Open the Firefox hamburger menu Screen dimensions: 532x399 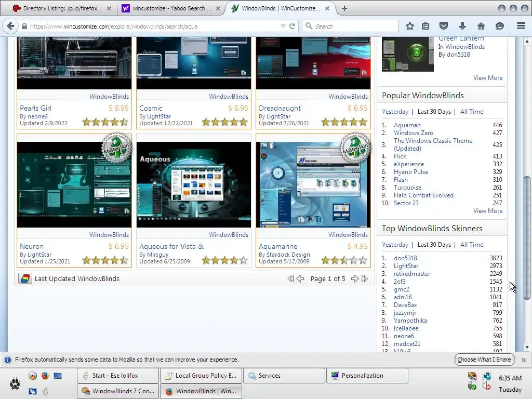coord(521,26)
